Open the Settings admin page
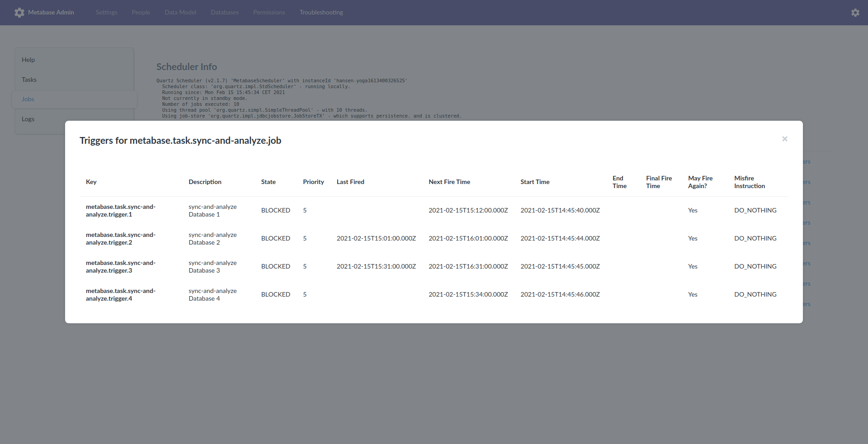 (106, 12)
